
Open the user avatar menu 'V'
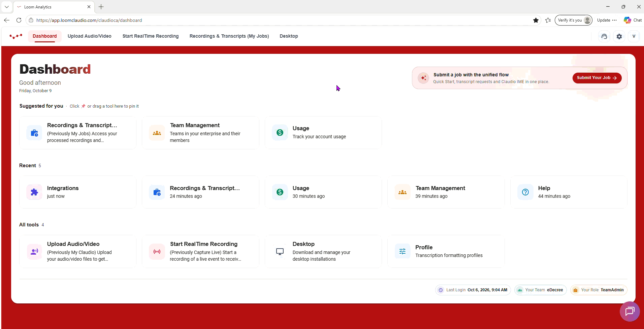coord(634,36)
